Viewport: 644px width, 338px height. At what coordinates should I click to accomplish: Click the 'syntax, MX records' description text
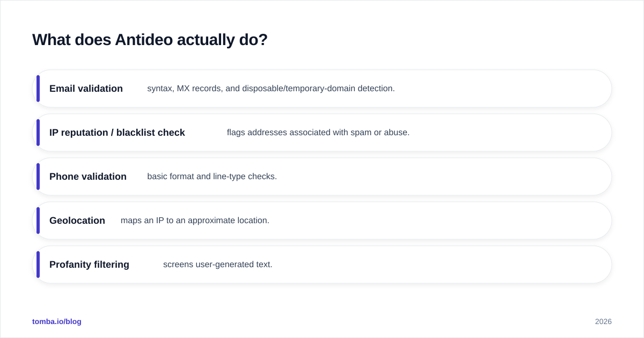(271, 89)
